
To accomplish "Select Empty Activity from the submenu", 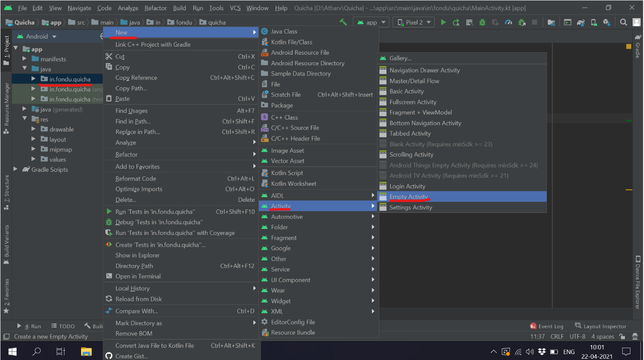I will 409,197.
